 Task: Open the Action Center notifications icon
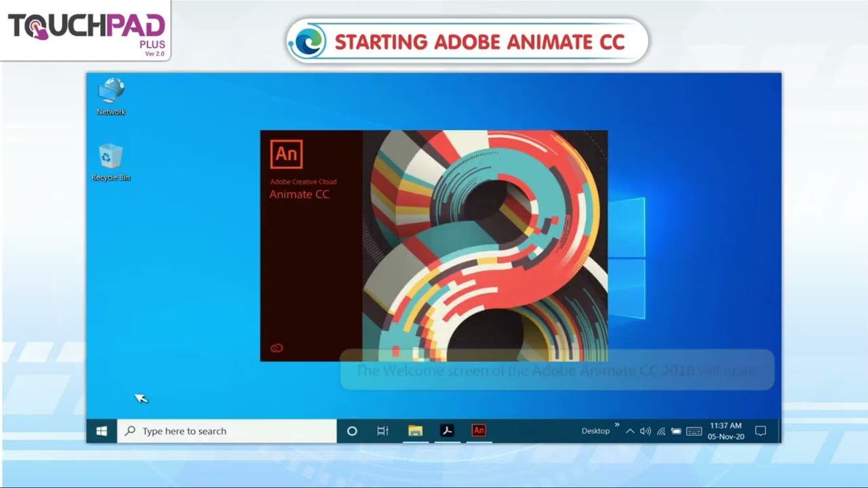[x=761, y=431]
